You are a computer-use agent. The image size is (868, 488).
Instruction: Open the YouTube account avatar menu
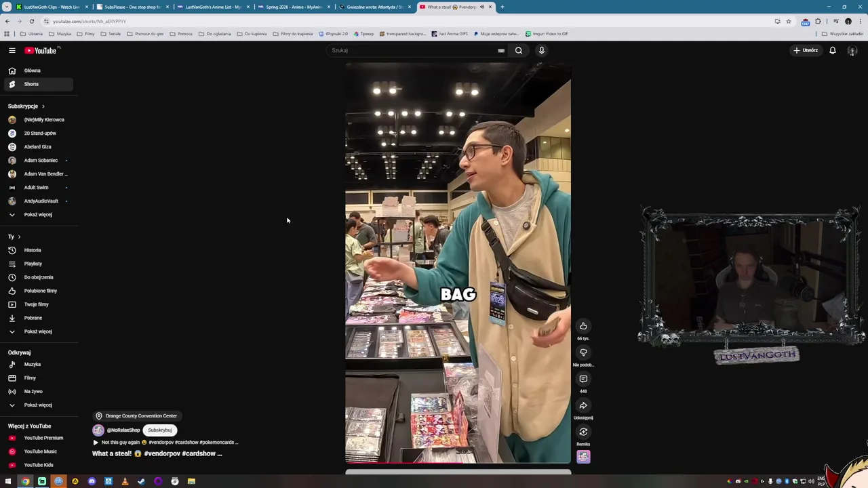(852, 51)
